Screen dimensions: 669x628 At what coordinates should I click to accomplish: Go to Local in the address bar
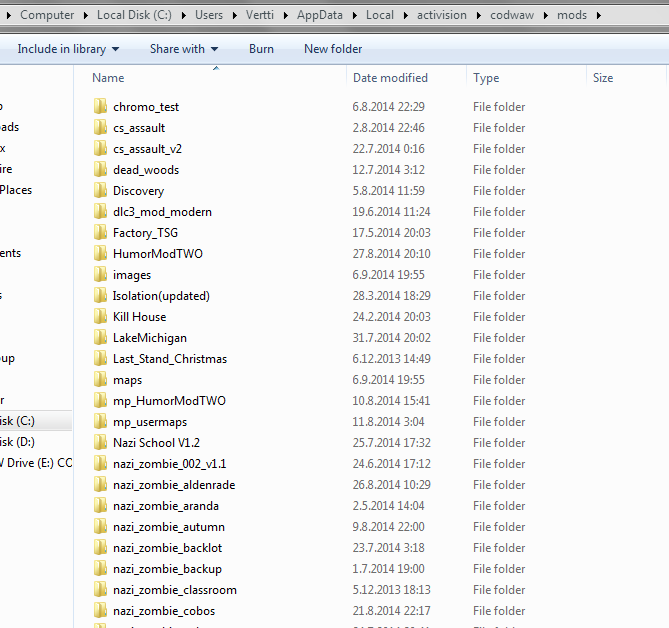click(380, 15)
